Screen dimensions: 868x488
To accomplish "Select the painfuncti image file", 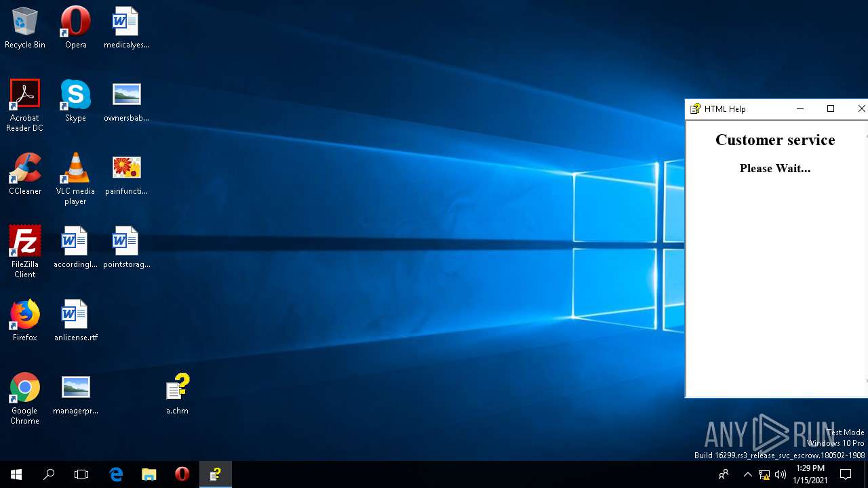I will pos(126,174).
